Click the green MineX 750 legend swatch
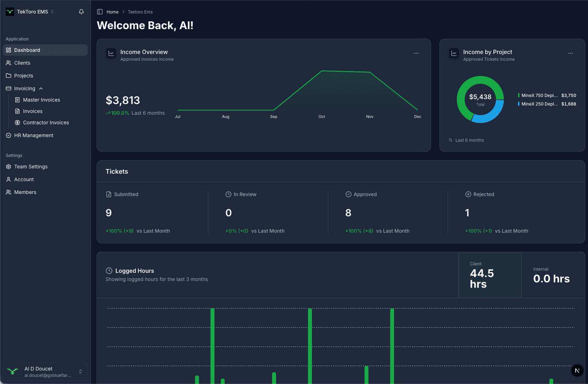 coord(519,95)
